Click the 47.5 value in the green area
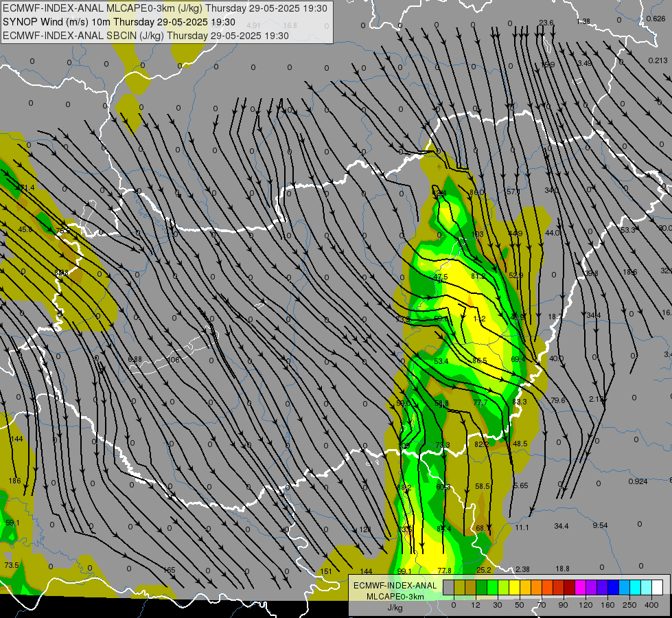The height and width of the screenshot is (618, 672). pyautogui.click(x=441, y=277)
